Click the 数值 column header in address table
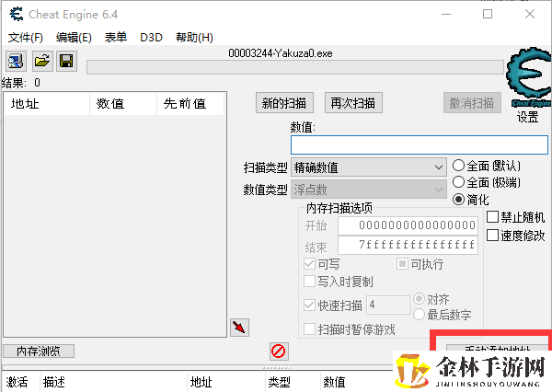This screenshot has width=552, height=392. pyautogui.click(x=355, y=382)
